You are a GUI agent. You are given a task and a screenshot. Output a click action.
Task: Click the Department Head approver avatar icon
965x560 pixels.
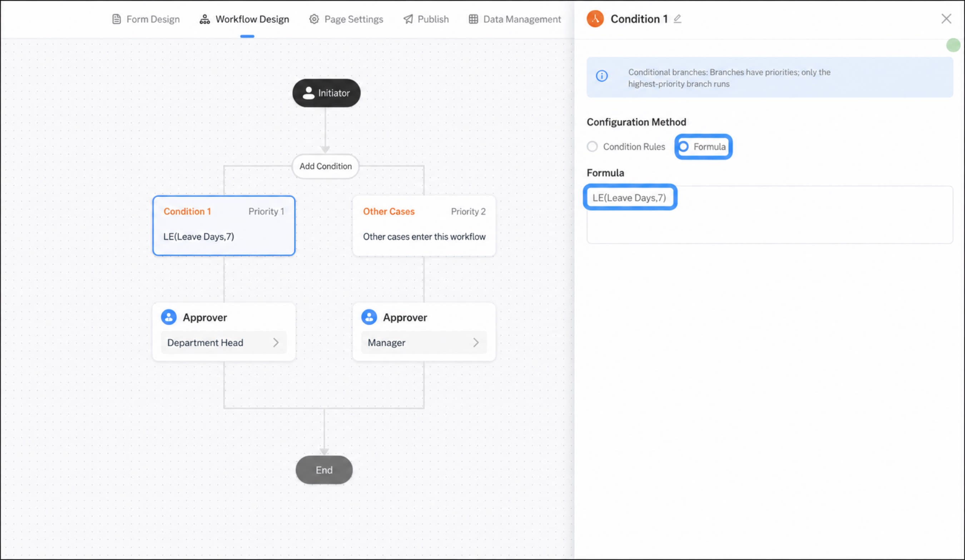(169, 317)
